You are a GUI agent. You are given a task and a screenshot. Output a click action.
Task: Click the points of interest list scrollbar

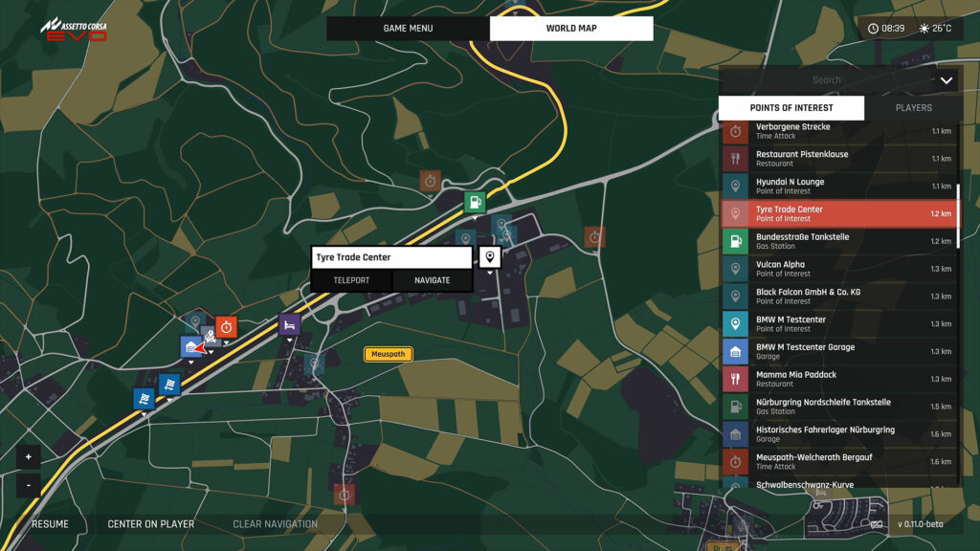[x=958, y=215]
